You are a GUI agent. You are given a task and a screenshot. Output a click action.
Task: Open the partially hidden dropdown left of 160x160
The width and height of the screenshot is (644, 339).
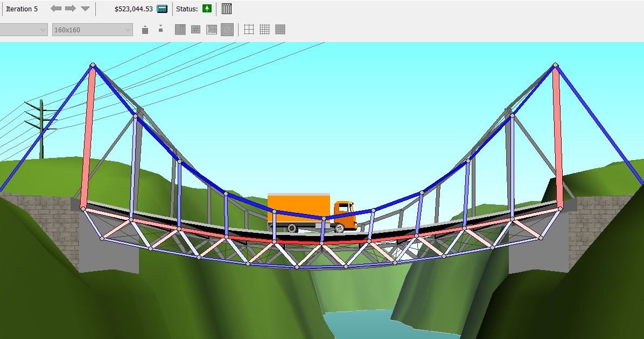tap(24, 30)
